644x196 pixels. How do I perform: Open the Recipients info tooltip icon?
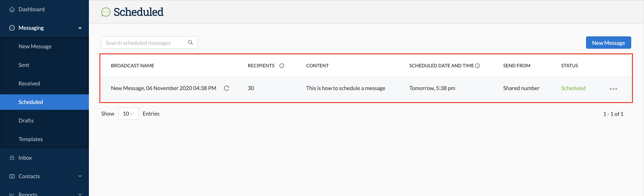[282, 66]
